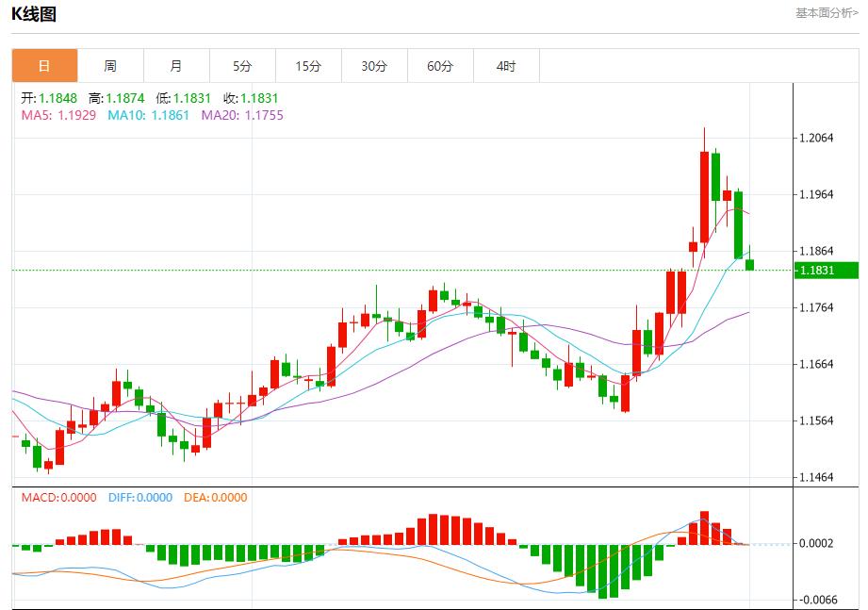
Task: Click the K线图 title heading
Action: click(34, 14)
